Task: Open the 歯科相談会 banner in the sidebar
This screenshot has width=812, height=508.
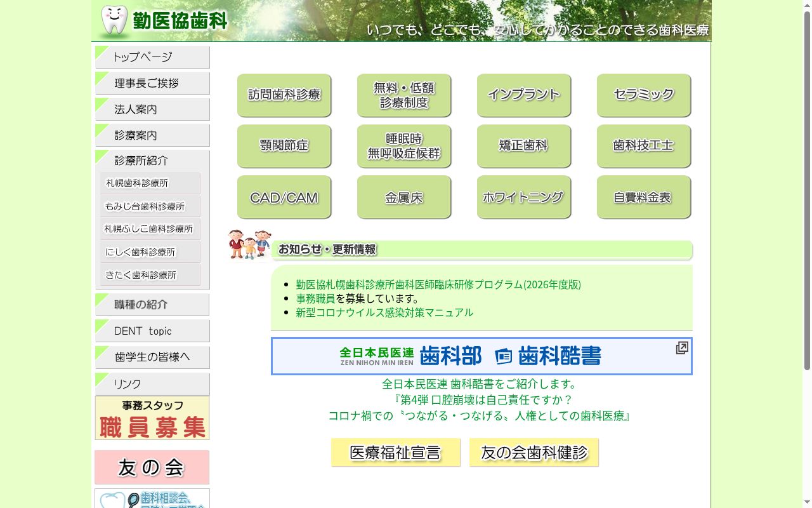Action: pyautogui.click(x=152, y=498)
